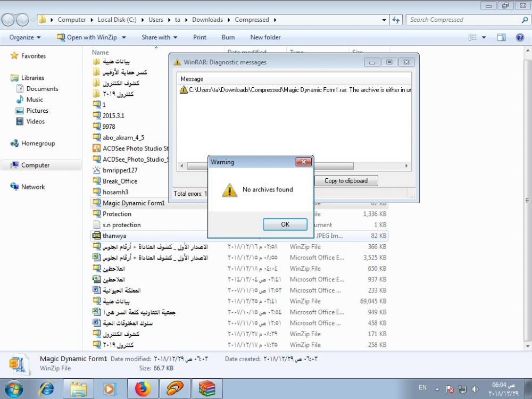The height and width of the screenshot is (399, 532).
Task: Open Pictures library in navigation pane
Action: click(37, 110)
